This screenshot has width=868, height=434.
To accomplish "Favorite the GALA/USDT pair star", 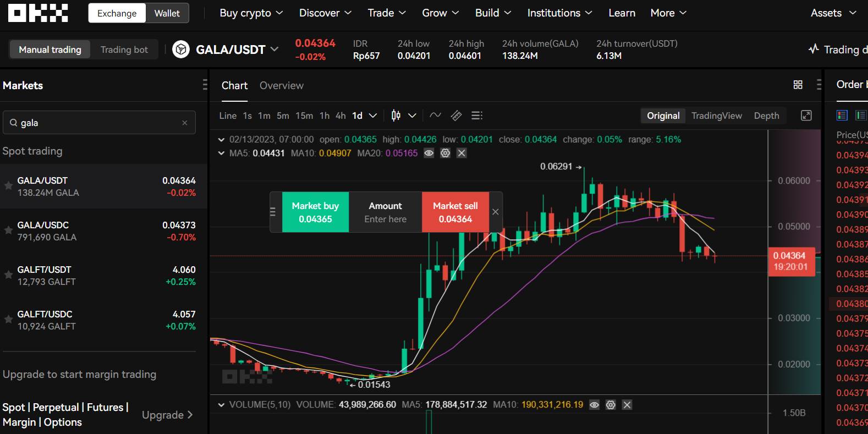I will [x=8, y=186].
